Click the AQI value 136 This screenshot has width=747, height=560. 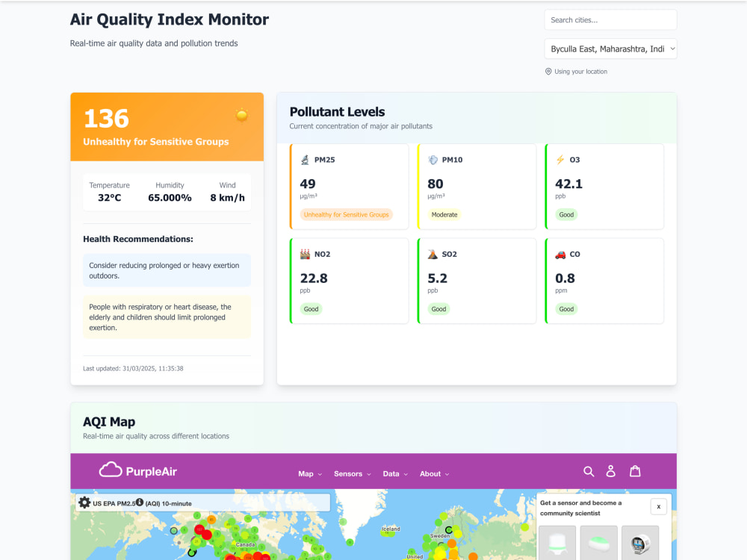point(106,119)
